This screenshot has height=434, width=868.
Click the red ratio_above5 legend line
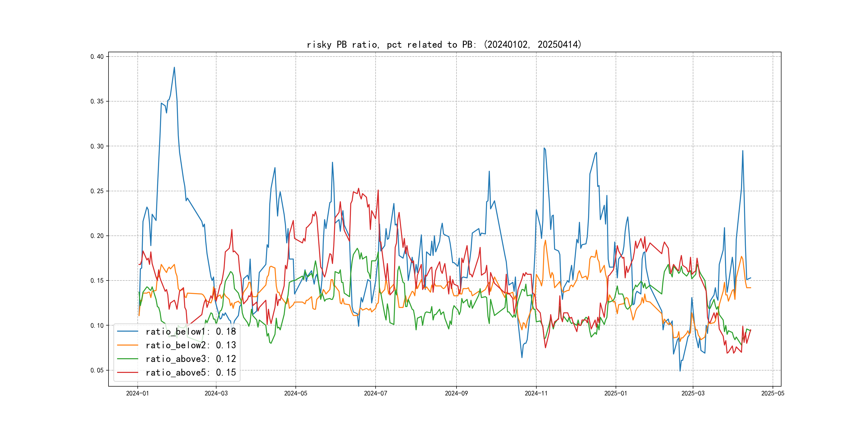point(127,372)
